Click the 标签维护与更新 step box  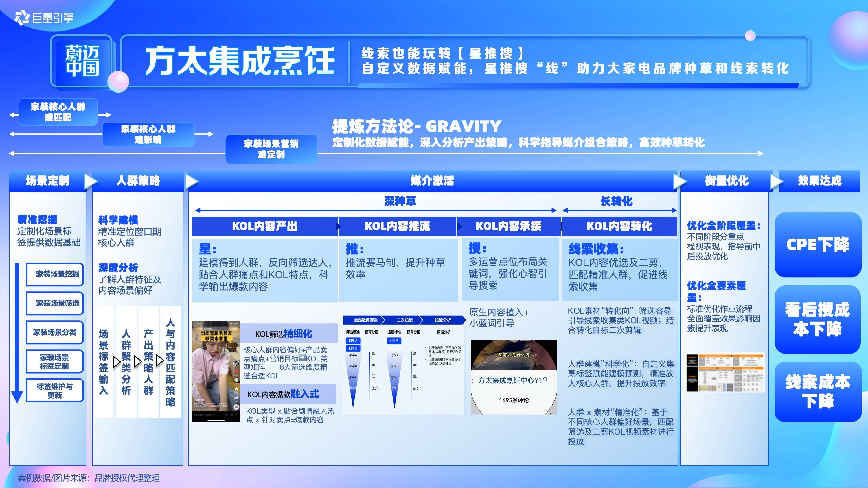(55, 390)
